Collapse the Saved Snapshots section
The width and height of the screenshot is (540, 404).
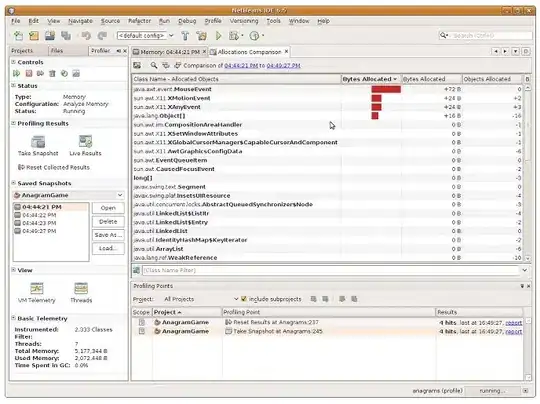click(x=13, y=183)
